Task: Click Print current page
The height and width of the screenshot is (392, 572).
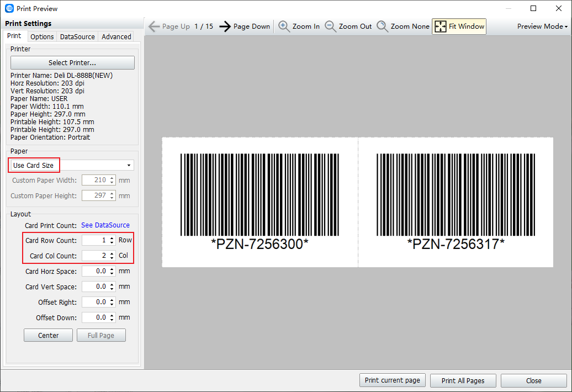Action: coord(392,380)
